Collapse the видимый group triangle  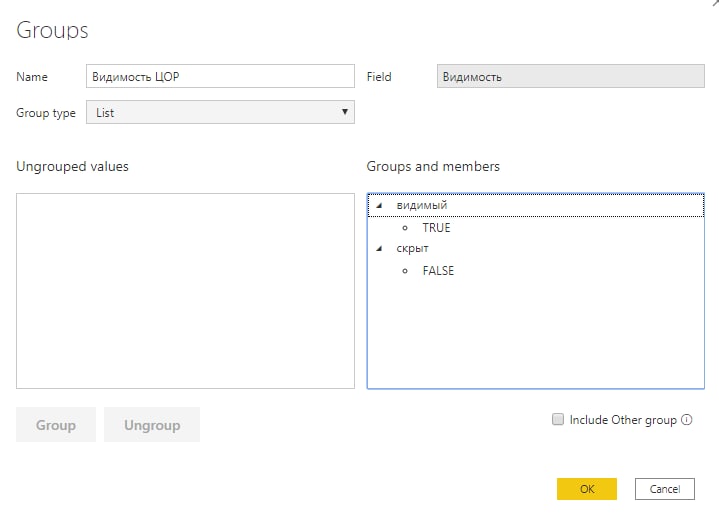[x=379, y=205]
